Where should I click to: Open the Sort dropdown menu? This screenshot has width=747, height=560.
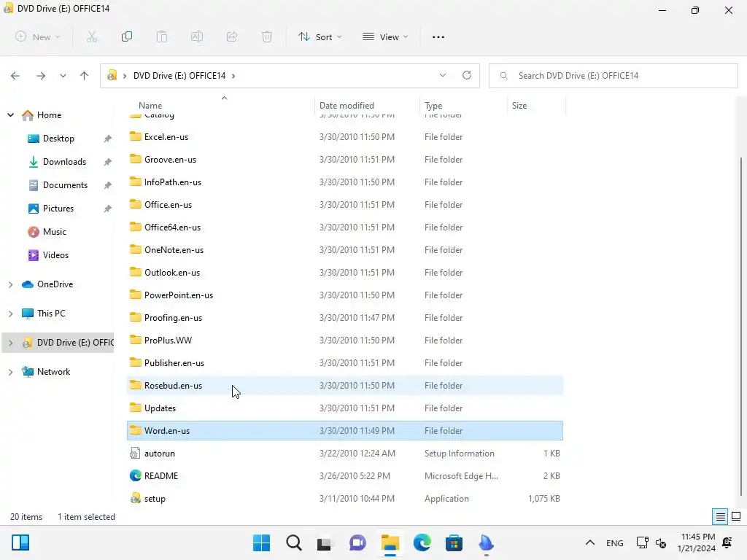coord(320,36)
